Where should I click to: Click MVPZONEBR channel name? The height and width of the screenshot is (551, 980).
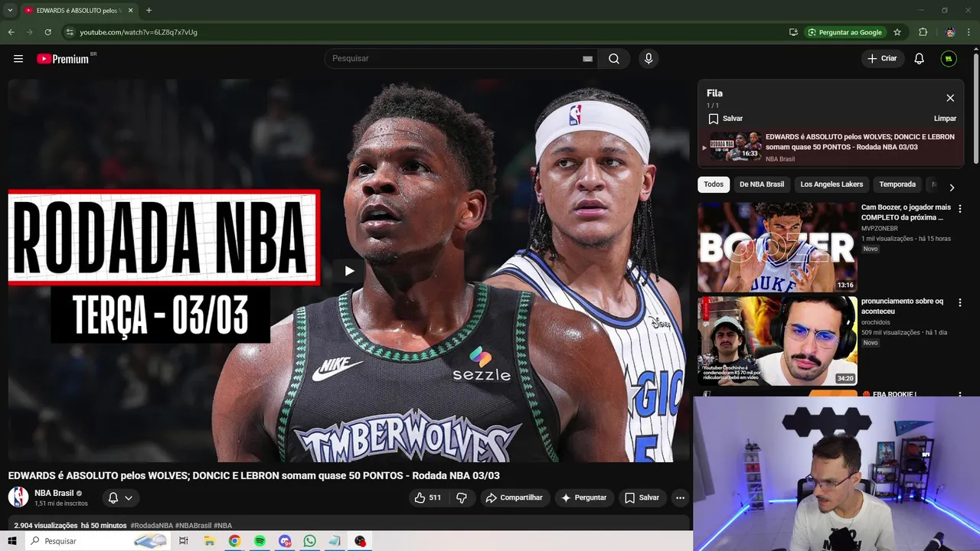click(x=880, y=228)
